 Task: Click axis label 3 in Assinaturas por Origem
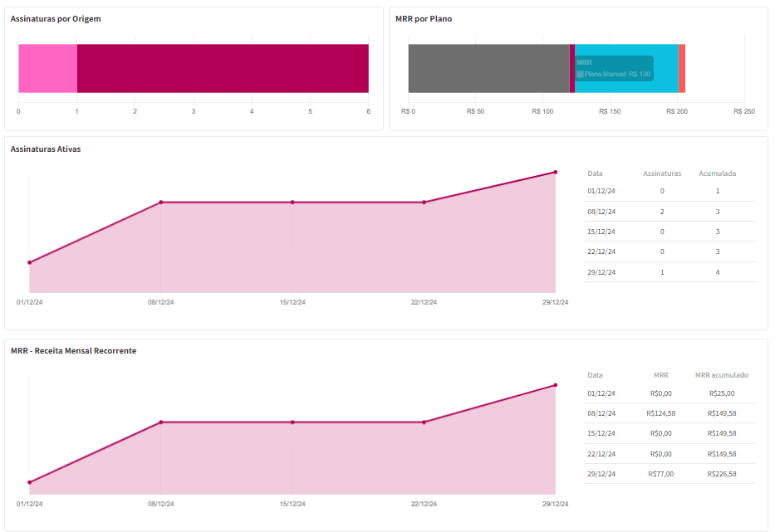tap(194, 112)
